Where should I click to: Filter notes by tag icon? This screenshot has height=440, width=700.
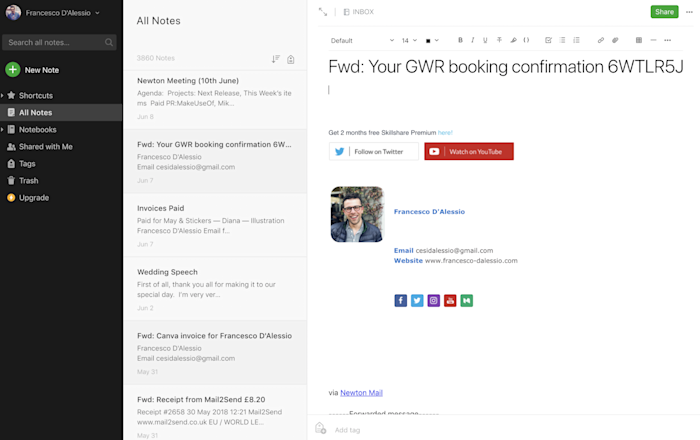coord(291,59)
